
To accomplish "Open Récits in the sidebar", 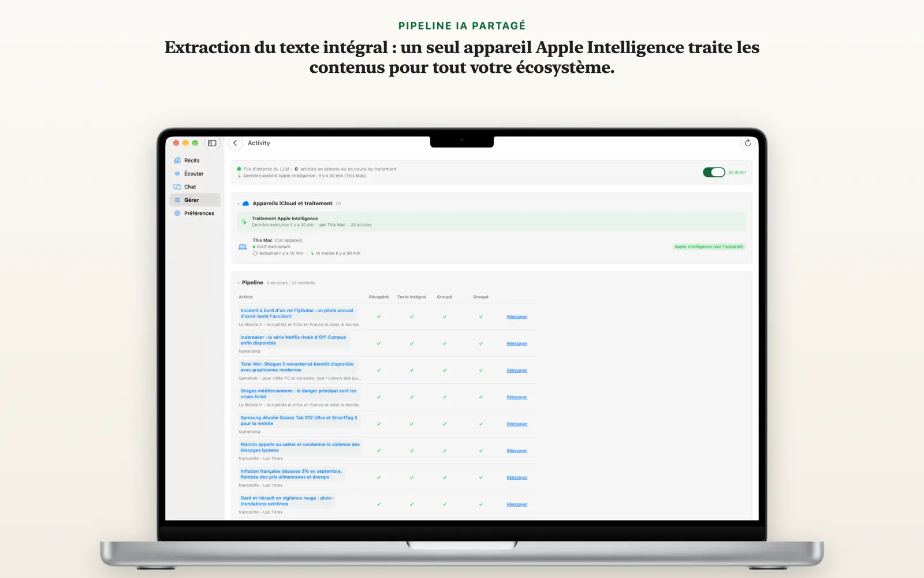I will 195,161.
